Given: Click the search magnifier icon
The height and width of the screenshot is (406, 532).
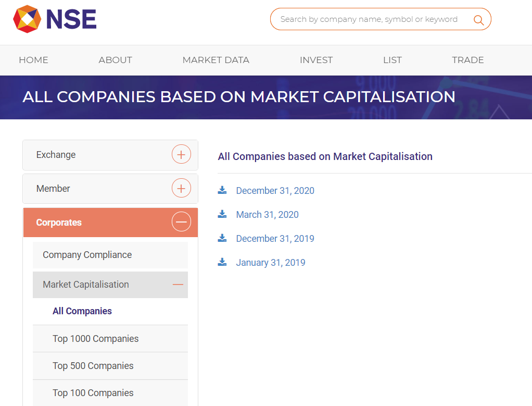Looking at the screenshot, I should point(478,20).
